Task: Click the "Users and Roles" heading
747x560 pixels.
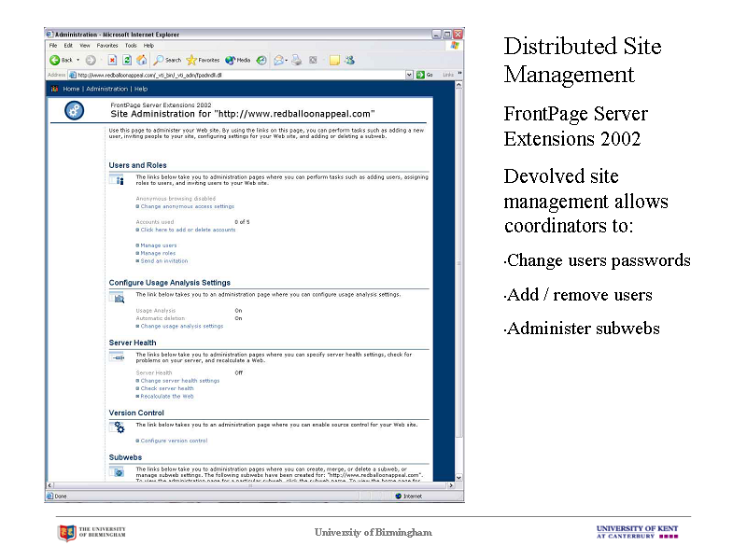Action: (137, 165)
